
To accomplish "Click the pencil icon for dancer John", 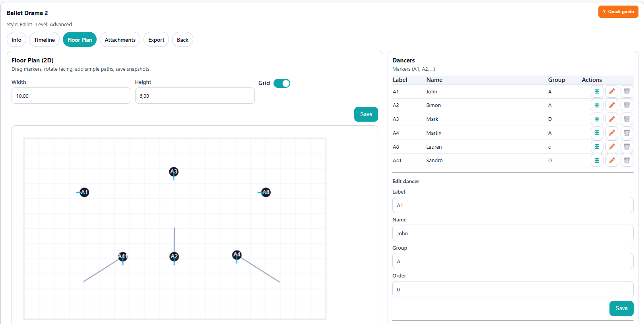I will 612,91.
